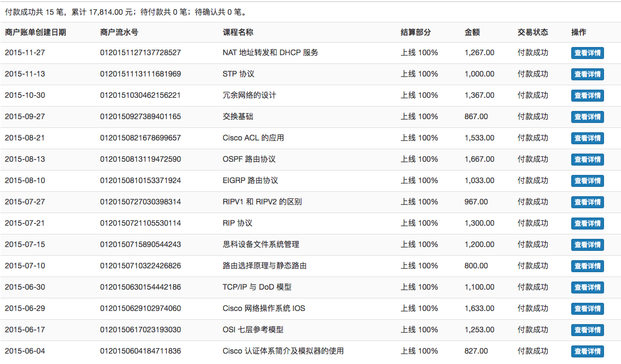This screenshot has height=364, width=621.
Task: Click amount 867.00
Action: pyautogui.click(x=476, y=117)
